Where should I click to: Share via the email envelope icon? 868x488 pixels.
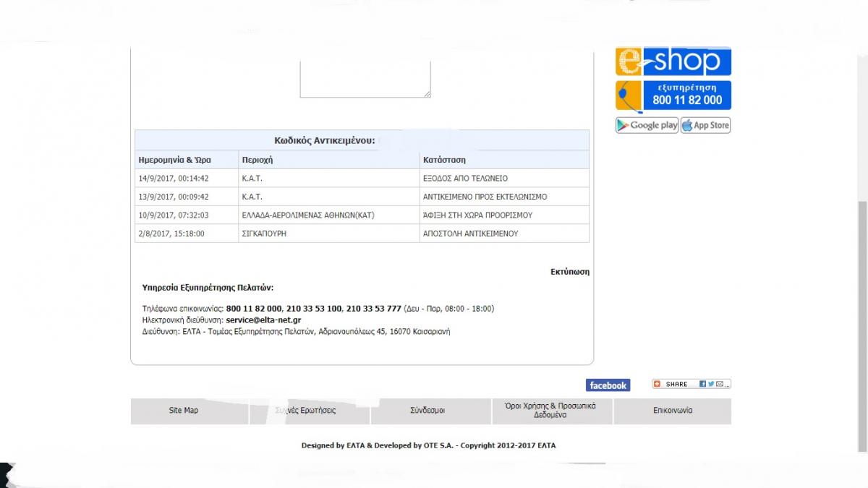click(720, 384)
